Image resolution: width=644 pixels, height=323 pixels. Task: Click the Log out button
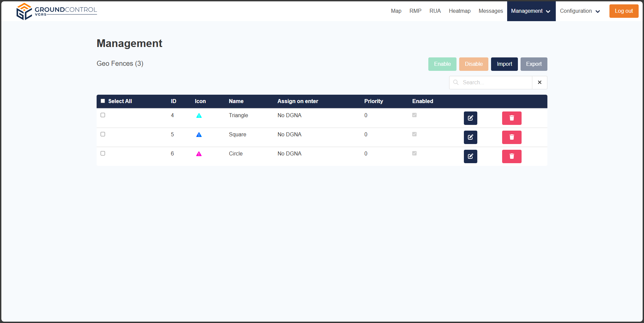pos(624,11)
